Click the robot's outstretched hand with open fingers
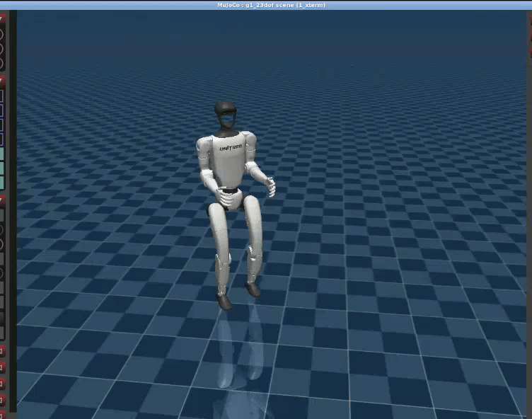Viewport: 532px width, 419px height. pyautogui.click(x=270, y=186)
